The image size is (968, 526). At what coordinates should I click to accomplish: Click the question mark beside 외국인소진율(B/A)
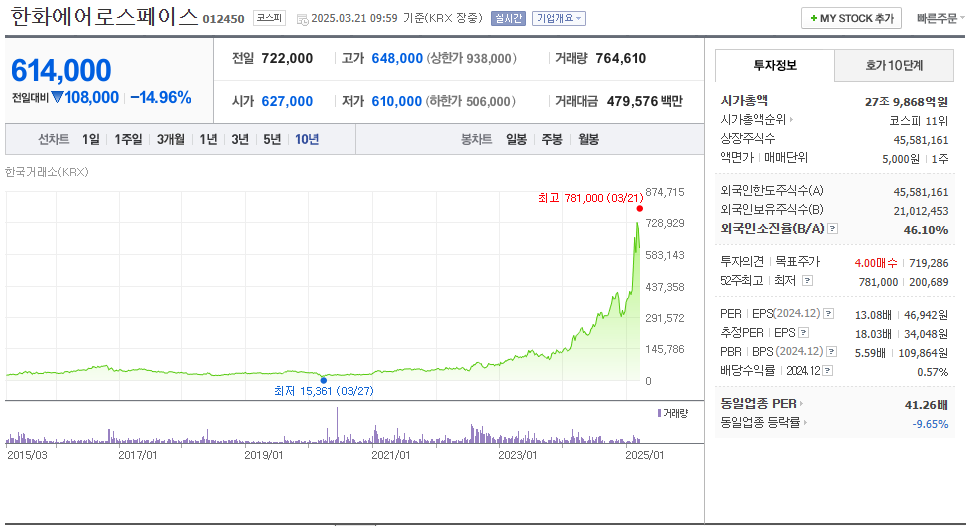pos(833,228)
